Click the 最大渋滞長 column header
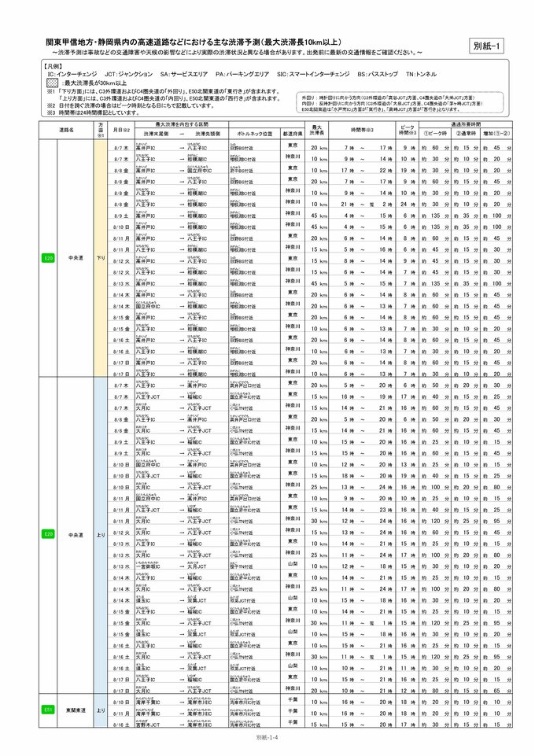The image size is (535, 756). (317, 130)
